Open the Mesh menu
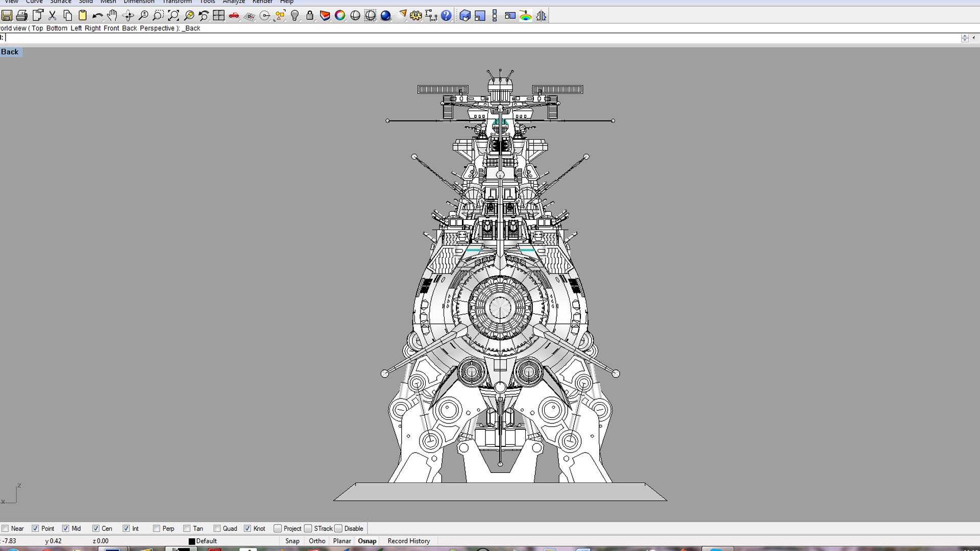The image size is (980, 551). pyautogui.click(x=108, y=2)
